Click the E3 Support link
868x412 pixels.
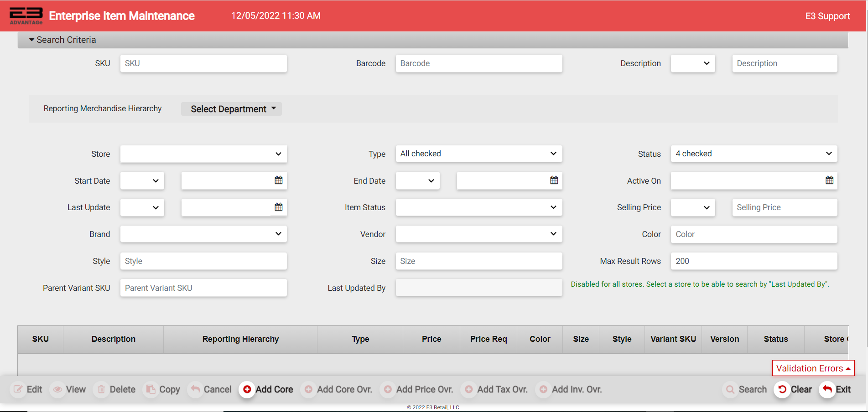[x=827, y=16]
